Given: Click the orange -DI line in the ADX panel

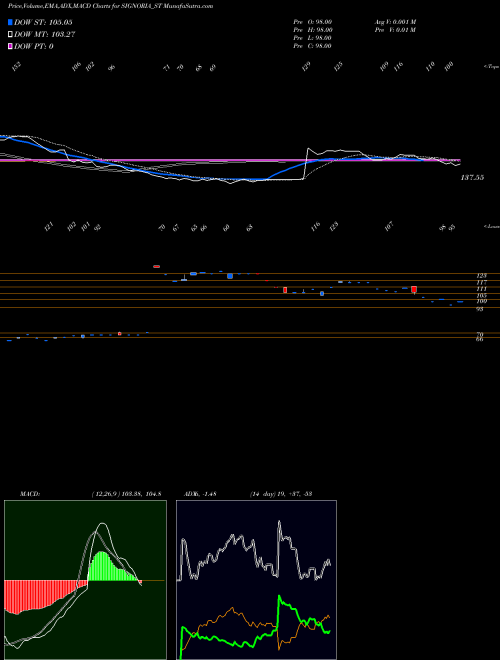Looking at the screenshot, I should pos(231,609).
